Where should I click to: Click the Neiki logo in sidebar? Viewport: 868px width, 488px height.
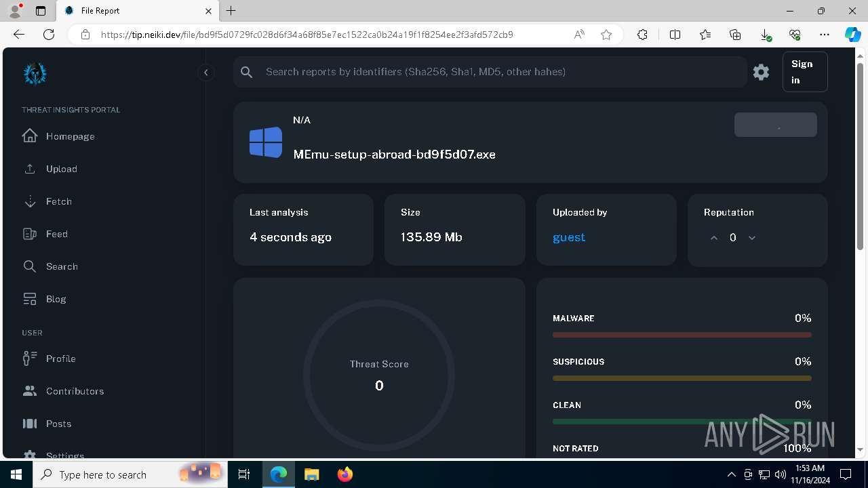[35, 73]
